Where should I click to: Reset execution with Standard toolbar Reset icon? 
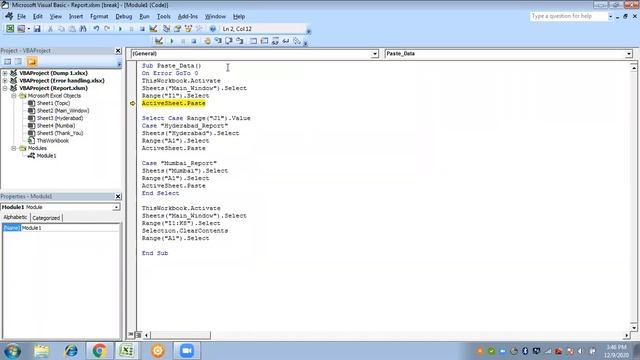[142, 29]
